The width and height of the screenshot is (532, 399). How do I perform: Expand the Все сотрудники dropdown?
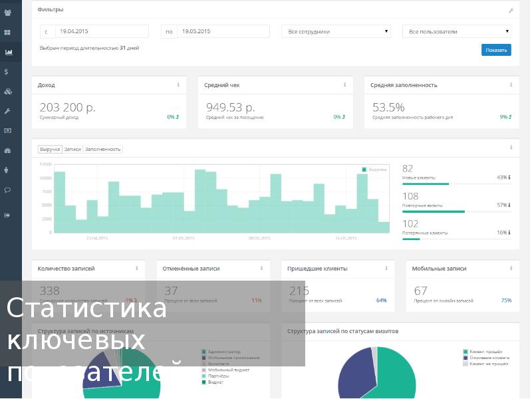(x=336, y=31)
